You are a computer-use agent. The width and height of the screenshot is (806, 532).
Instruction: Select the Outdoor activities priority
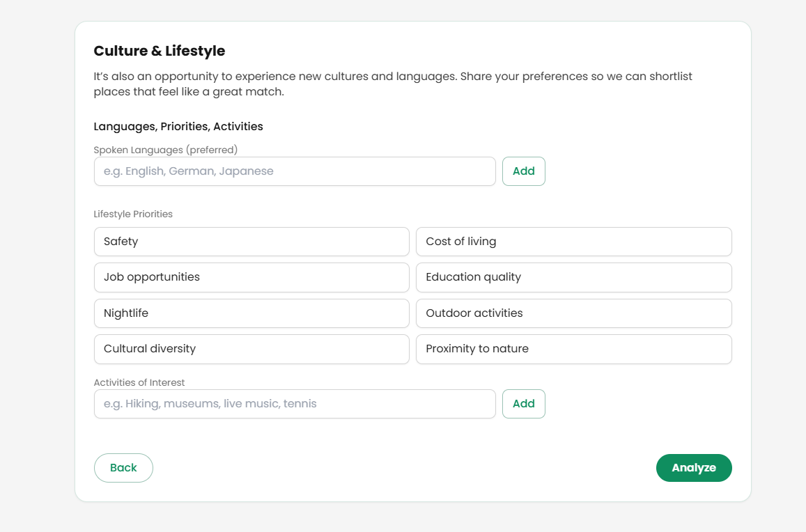pos(573,313)
